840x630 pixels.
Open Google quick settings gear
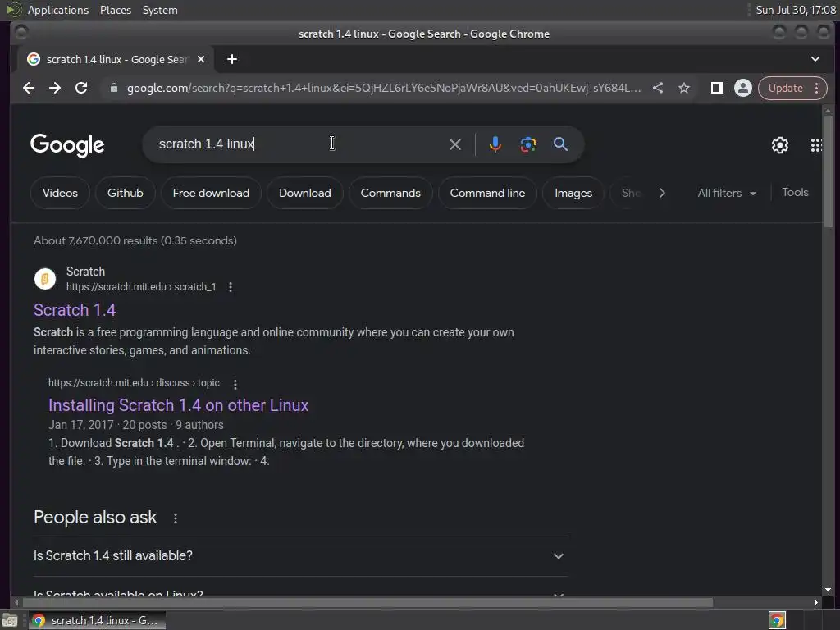click(x=780, y=144)
